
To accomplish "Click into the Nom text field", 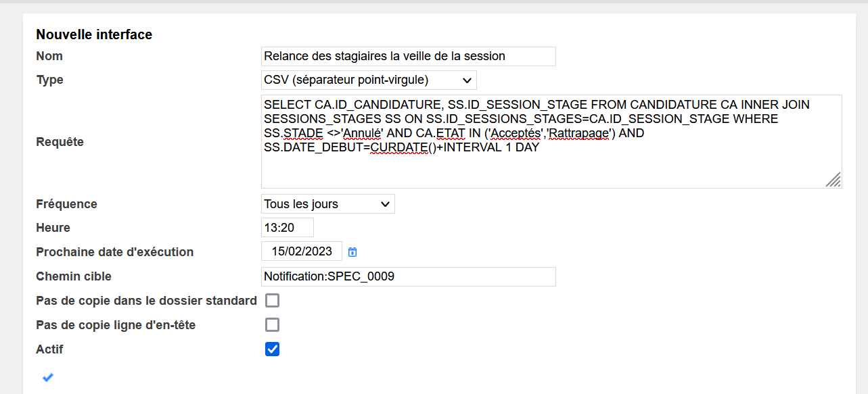I will pyautogui.click(x=408, y=56).
